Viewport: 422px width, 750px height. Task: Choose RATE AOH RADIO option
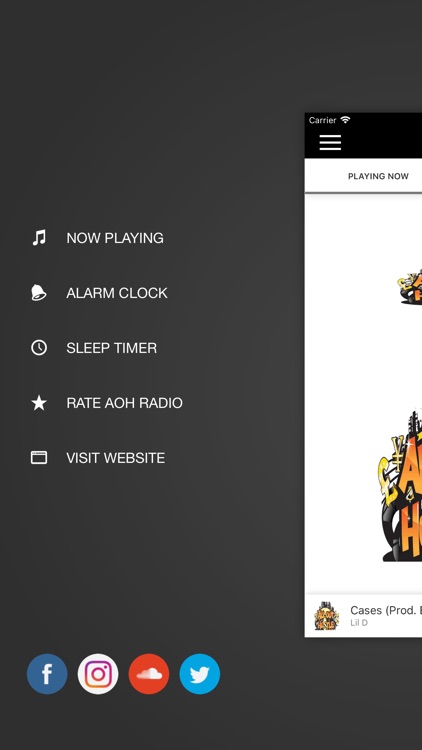[x=124, y=403]
